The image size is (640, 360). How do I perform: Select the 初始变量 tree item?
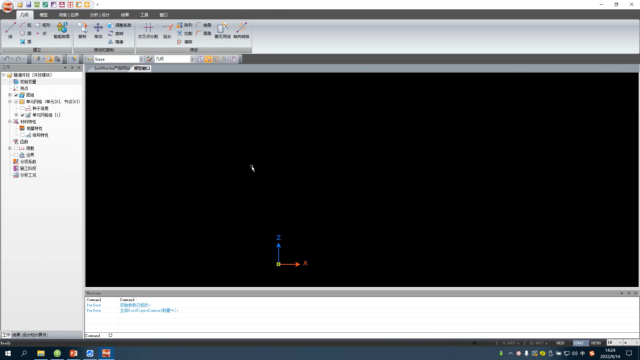click(x=28, y=82)
